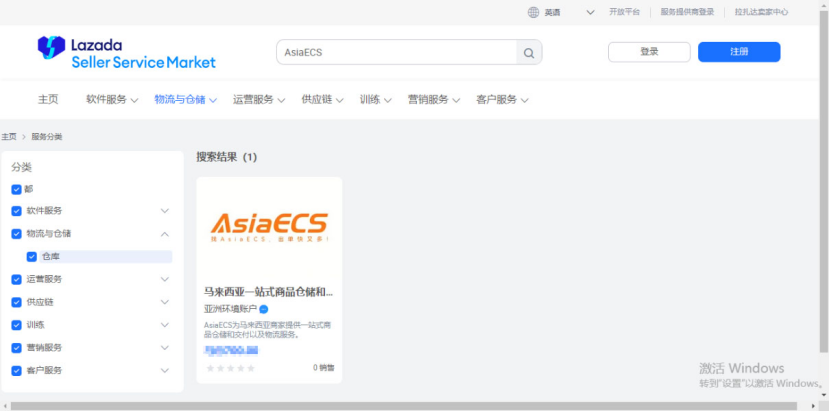Click the 亚洲环境账户 provider name
The width and height of the screenshot is (829, 411).
(231, 309)
